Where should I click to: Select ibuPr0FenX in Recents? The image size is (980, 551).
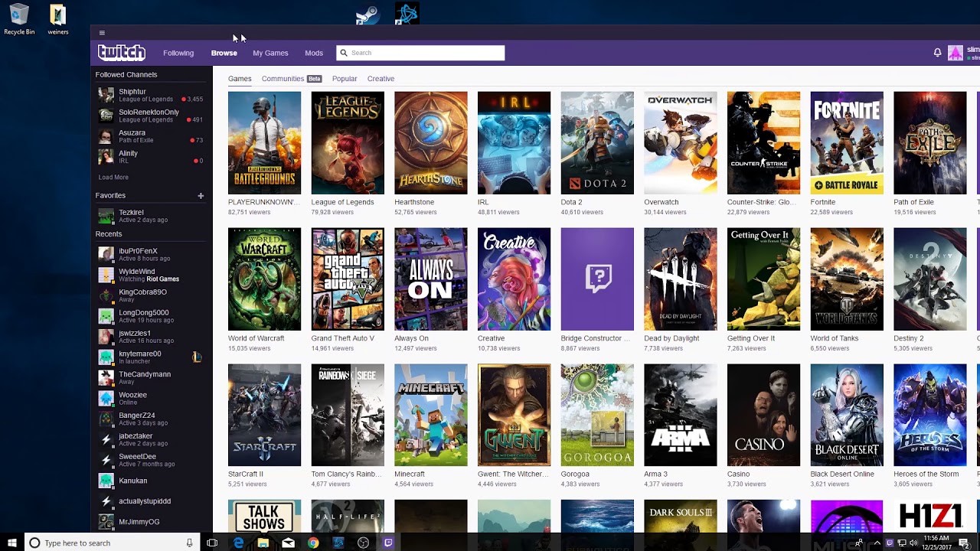(151, 254)
